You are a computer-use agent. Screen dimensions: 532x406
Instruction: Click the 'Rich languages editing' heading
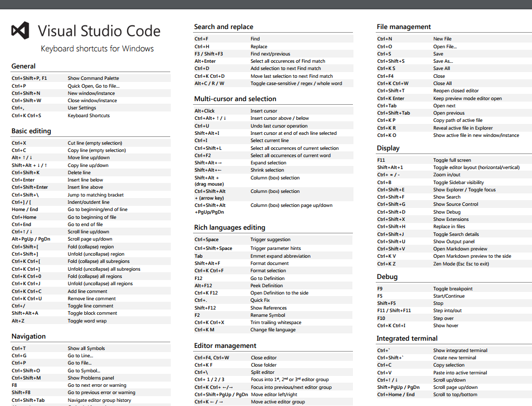[230, 228]
